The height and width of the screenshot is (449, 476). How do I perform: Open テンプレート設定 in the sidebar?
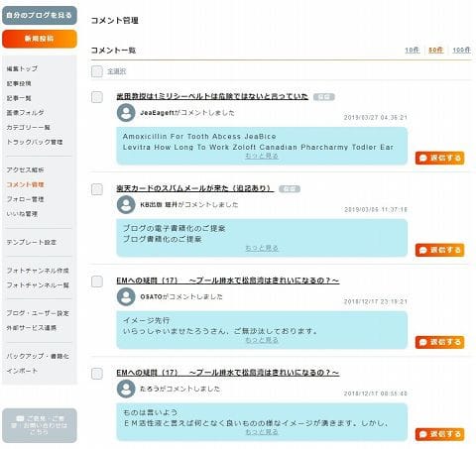tap(32, 242)
